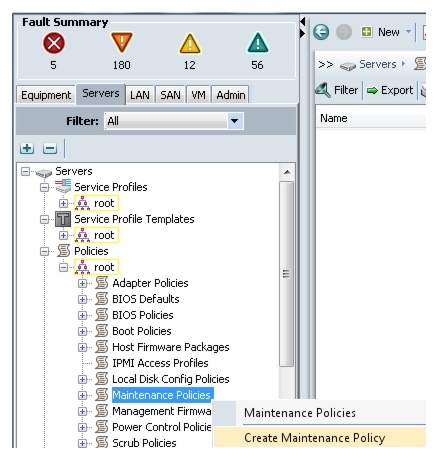This screenshot has width=439, height=461.
Task: Click the double-chevron breadcrumb button
Action: click(x=326, y=64)
